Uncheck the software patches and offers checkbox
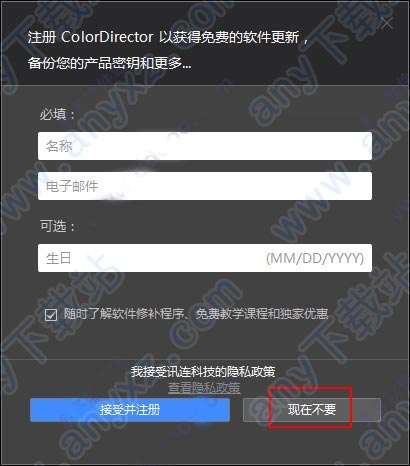The width and height of the screenshot is (410, 466). 51,315
